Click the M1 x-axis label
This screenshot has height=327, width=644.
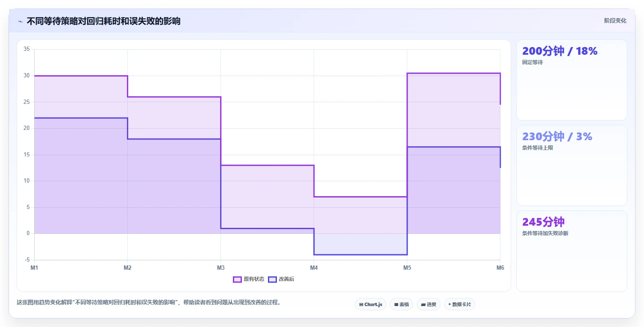[34, 268]
